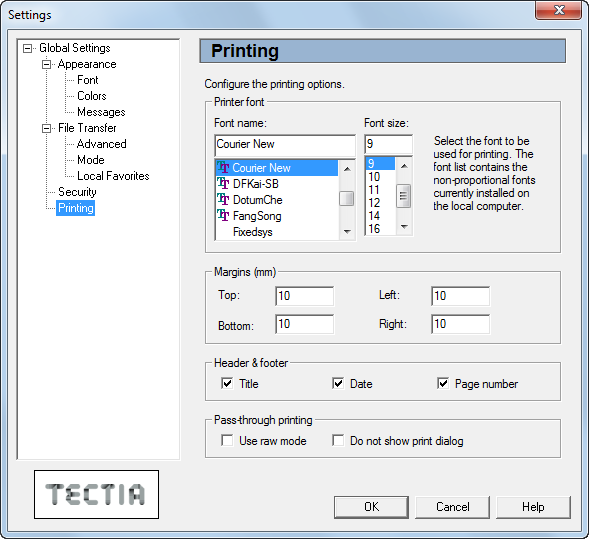589x539 pixels.
Task: Click the TrueType icon beside DotumChe
Action: coord(223,199)
